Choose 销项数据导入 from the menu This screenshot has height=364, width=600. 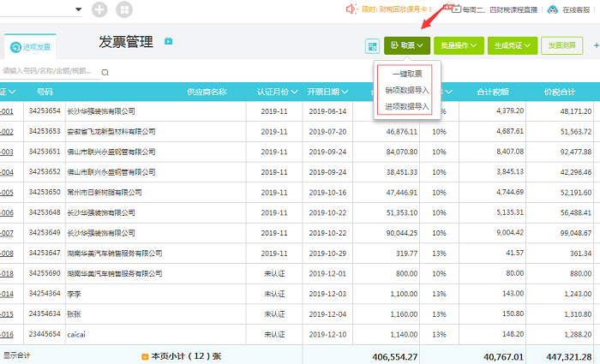[x=407, y=90]
